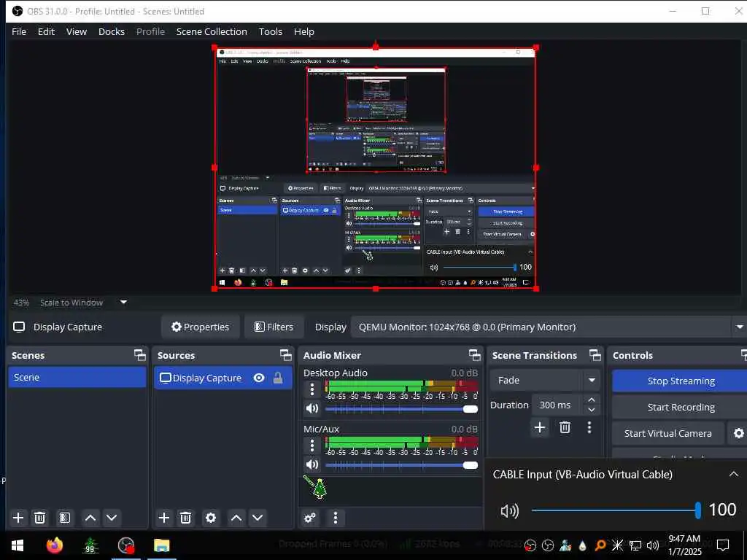Open the Scene Collection menu
Image resolution: width=747 pixels, height=560 pixels.
(x=212, y=31)
